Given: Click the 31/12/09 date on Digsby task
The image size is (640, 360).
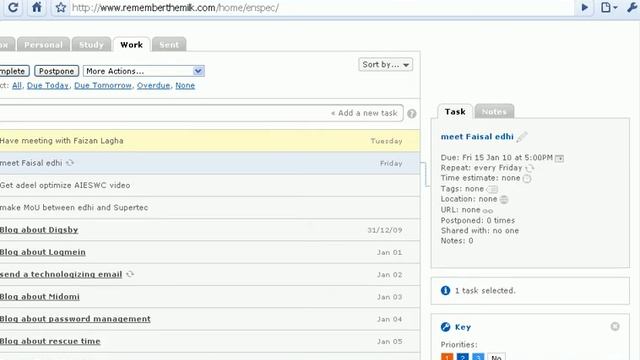Looking at the screenshot, I should click(385, 230).
